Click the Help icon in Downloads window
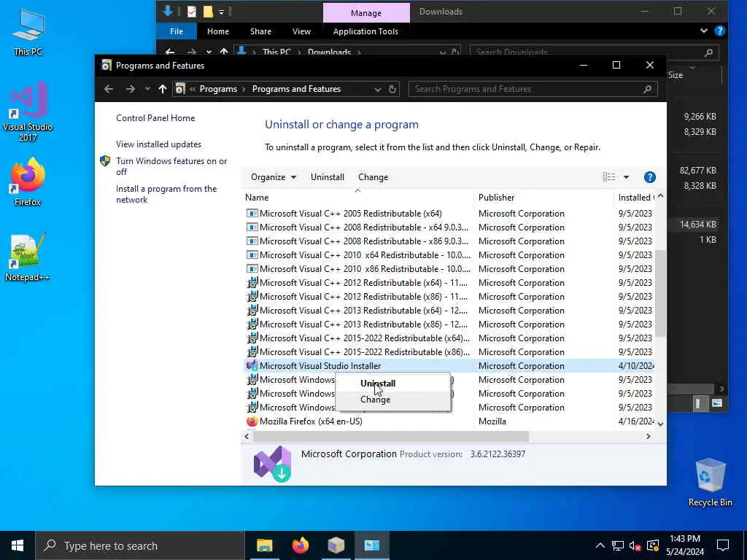Image resolution: width=747 pixels, height=560 pixels. click(x=719, y=31)
